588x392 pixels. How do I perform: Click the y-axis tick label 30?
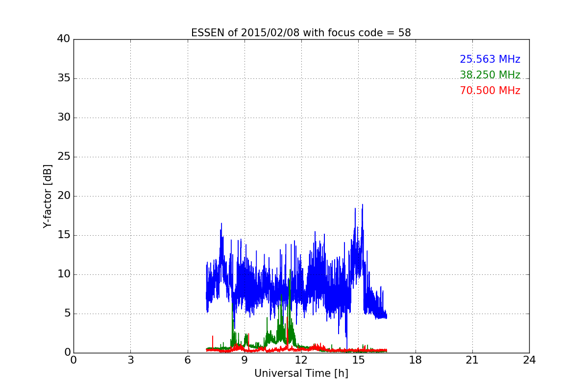click(63, 118)
